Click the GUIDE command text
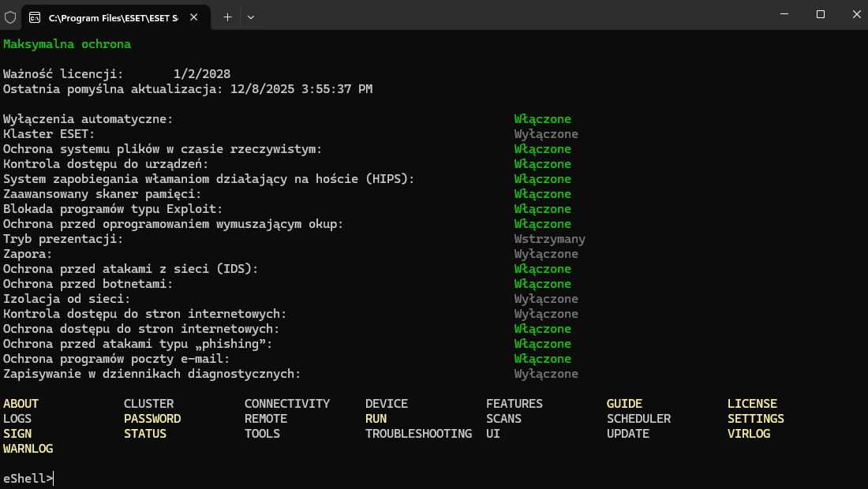Screen dimensions: 868x489 click(624, 404)
